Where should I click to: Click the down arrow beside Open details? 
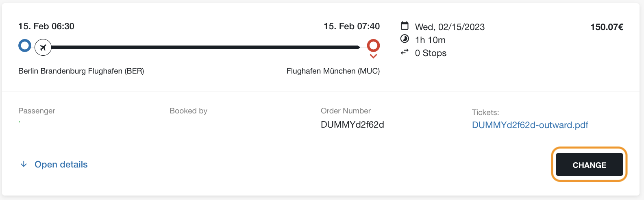(24, 164)
